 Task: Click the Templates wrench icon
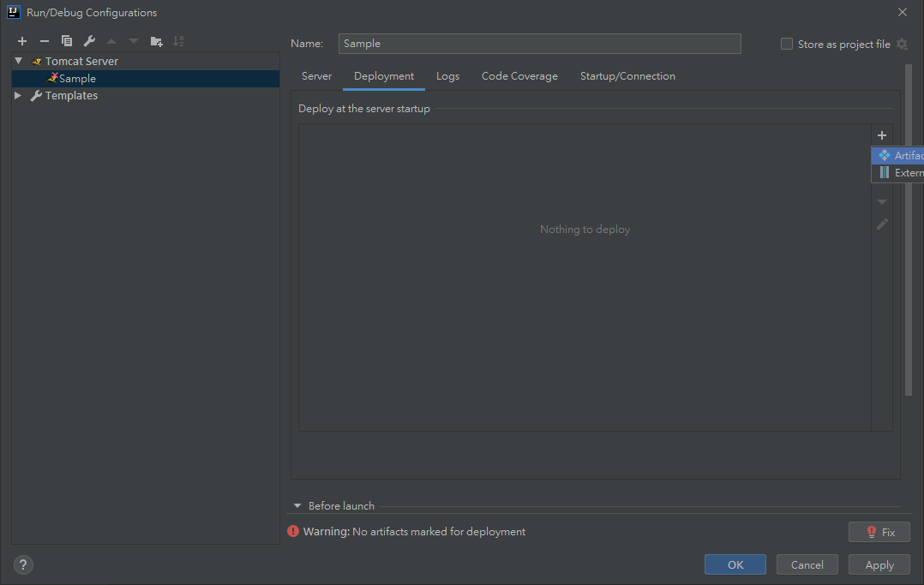coord(36,95)
